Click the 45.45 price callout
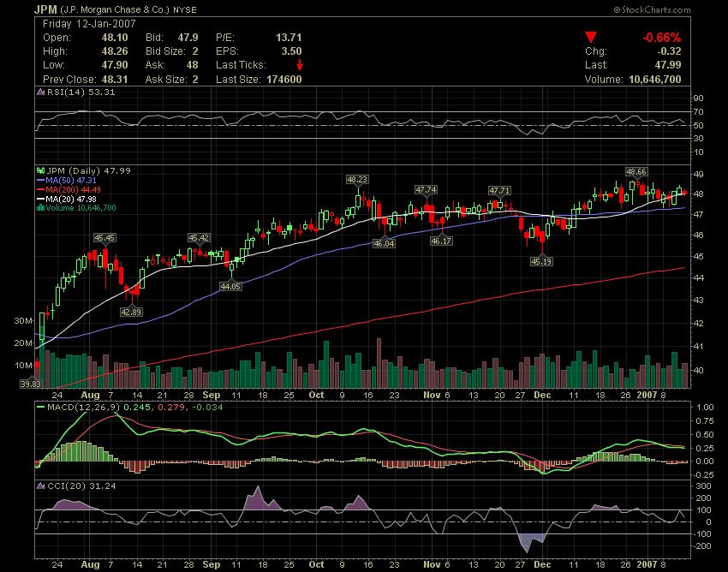The height and width of the screenshot is (572, 728). (x=104, y=238)
